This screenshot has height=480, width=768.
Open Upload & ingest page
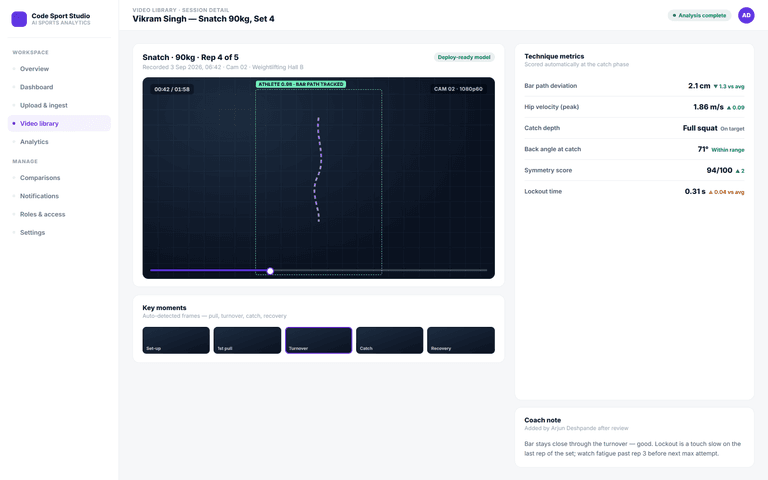59,105
